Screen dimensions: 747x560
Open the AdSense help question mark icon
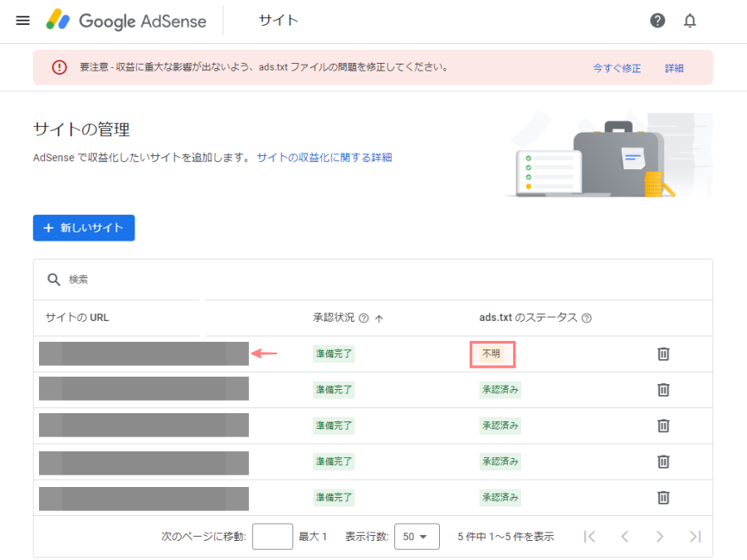click(657, 21)
